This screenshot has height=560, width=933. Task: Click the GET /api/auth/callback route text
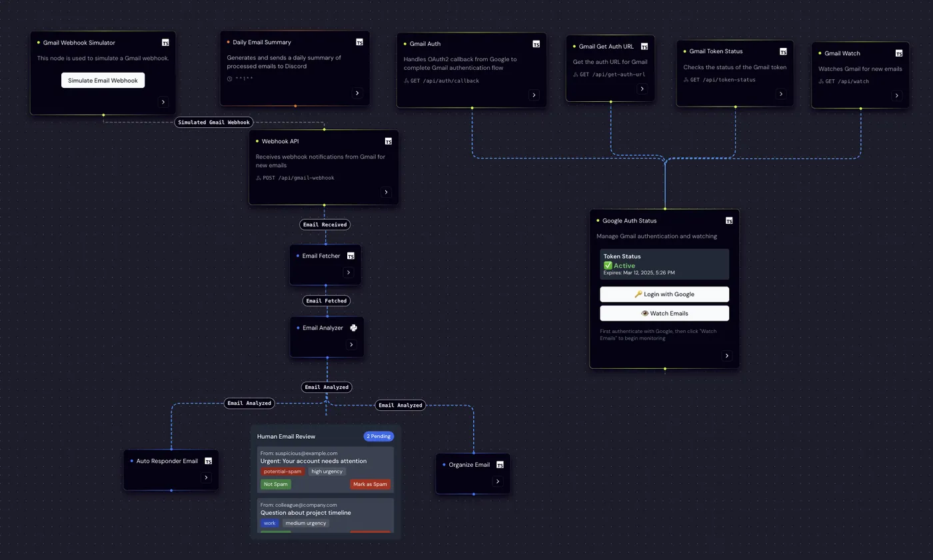445,81
